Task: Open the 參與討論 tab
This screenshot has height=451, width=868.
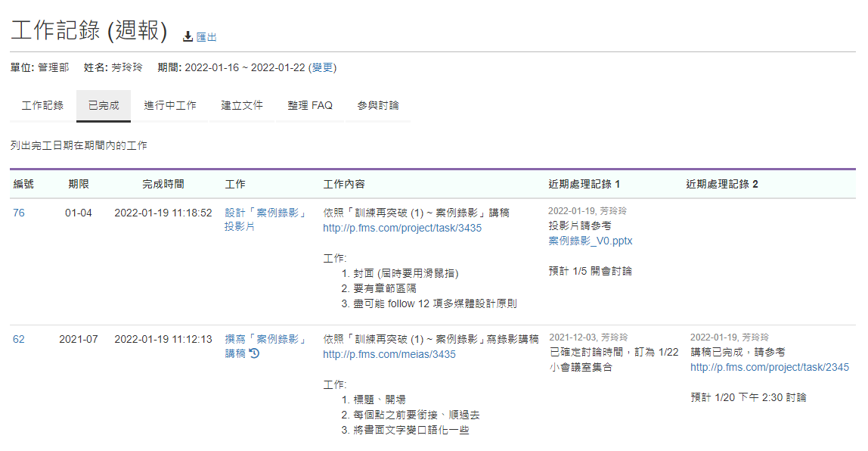Action: tap(378, 106)
